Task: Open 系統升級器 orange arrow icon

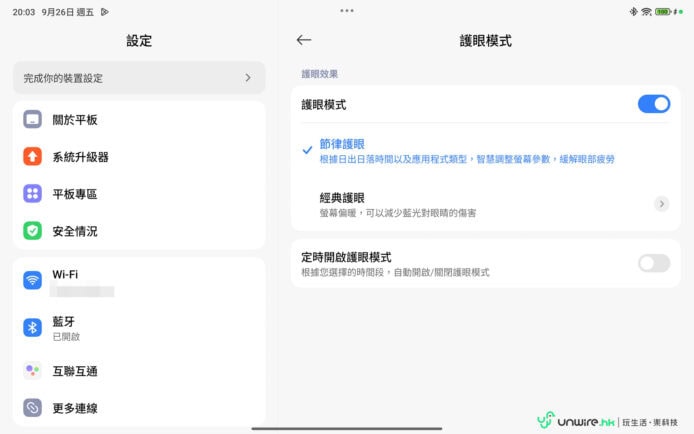Action: (x=33, y=157)
